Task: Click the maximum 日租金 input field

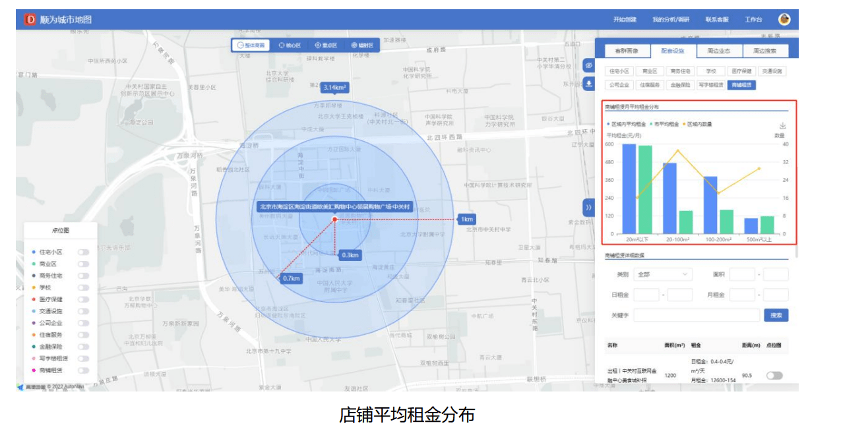Action: coord(680,295)
